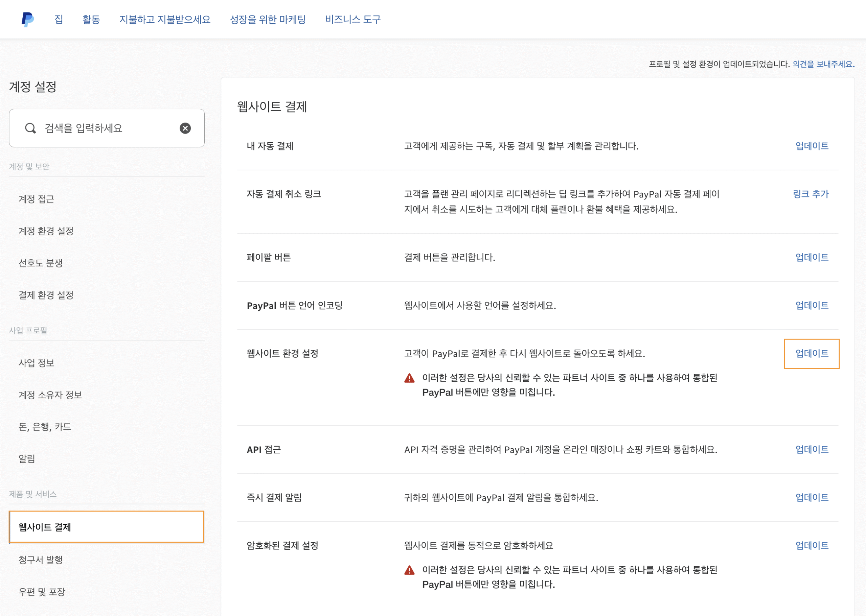Image resolution: width=866 pixels, height=616 pixels.
Task: Click the 웹사이트 환경 설정 row label
Action: point(283,354)
